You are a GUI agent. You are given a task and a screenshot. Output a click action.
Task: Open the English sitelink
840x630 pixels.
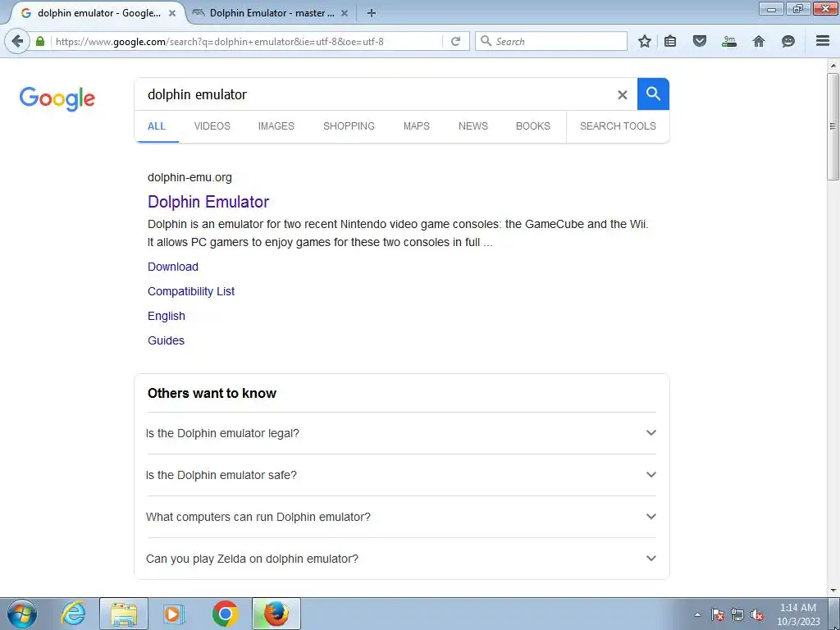click(167, 316)
